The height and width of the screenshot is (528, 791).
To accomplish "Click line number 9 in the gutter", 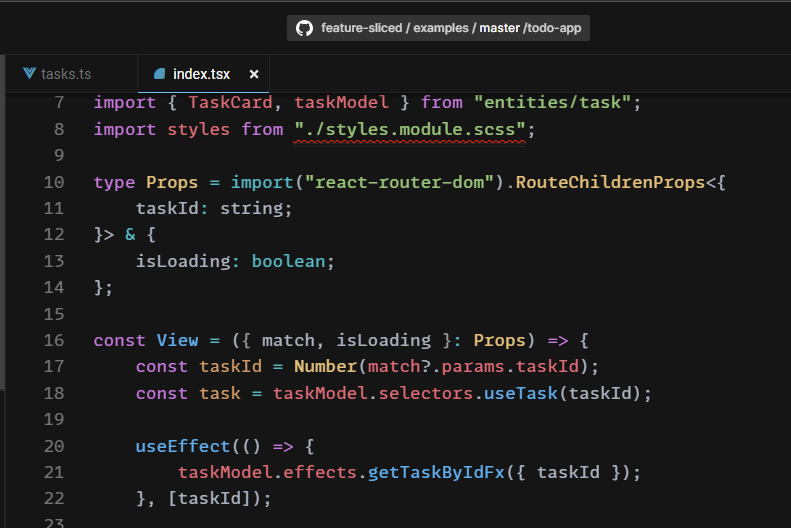I will coord(59,155).
